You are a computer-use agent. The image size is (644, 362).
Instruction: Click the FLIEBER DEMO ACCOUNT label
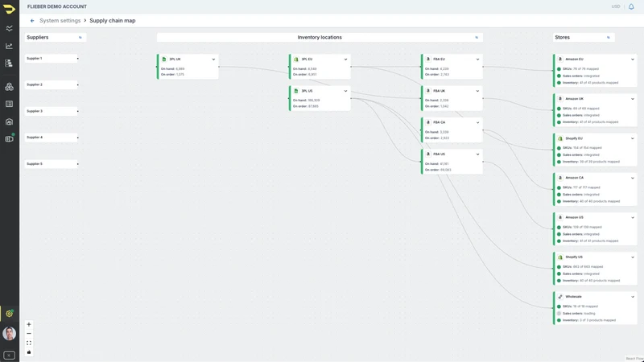57,6
